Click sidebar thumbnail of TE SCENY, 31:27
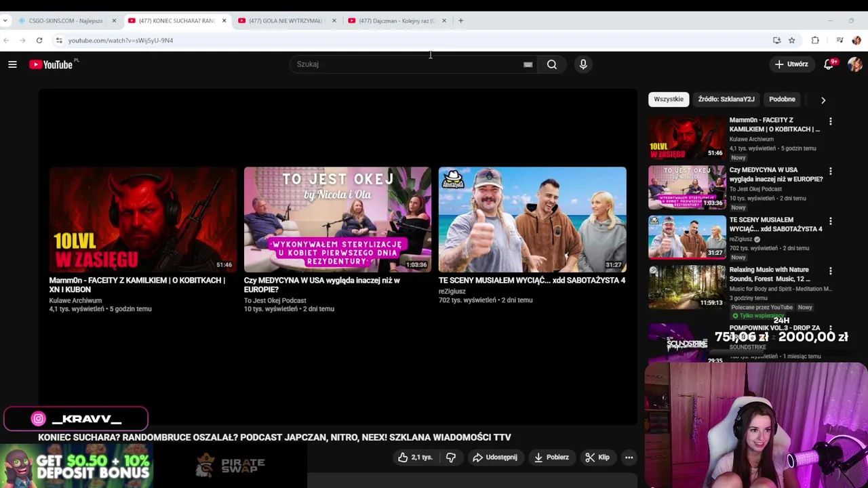Viewport: 868px width, 488px height. click(x=687, y=237)
